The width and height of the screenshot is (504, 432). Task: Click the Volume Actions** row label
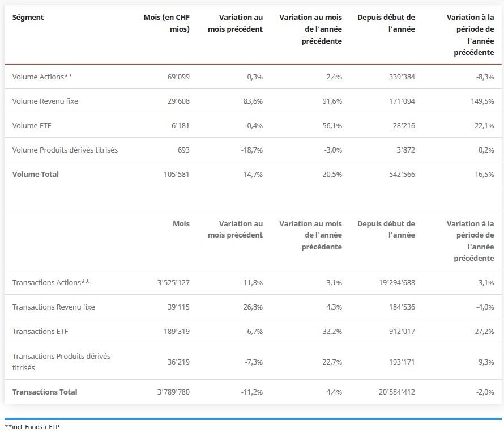pyautogui.click(x=42, y=77)
